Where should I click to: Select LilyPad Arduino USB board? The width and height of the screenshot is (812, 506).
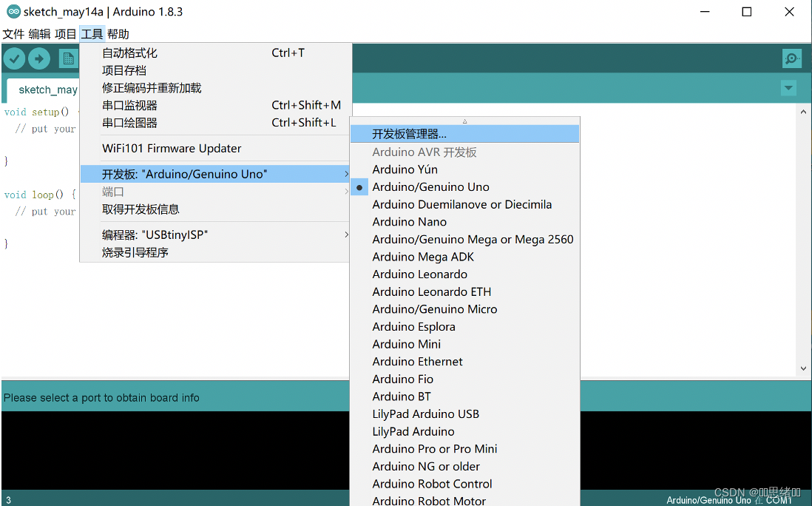pyautogui.click(x=464, y=414)
